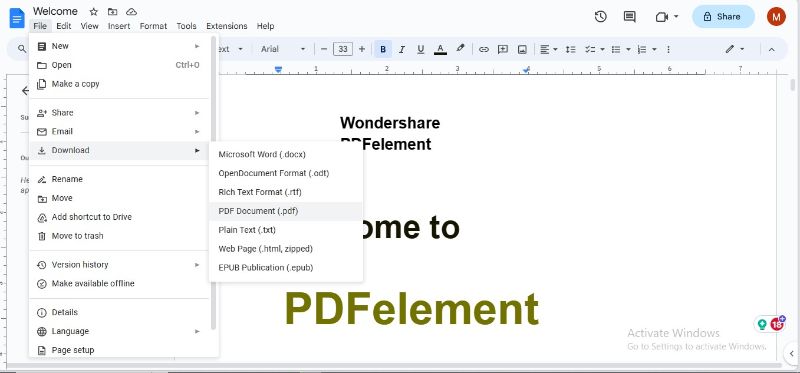Image resolution: width=800 pixels, height=373 pixels.
Task: Select Rename in File menu
Action: point(119,179)
